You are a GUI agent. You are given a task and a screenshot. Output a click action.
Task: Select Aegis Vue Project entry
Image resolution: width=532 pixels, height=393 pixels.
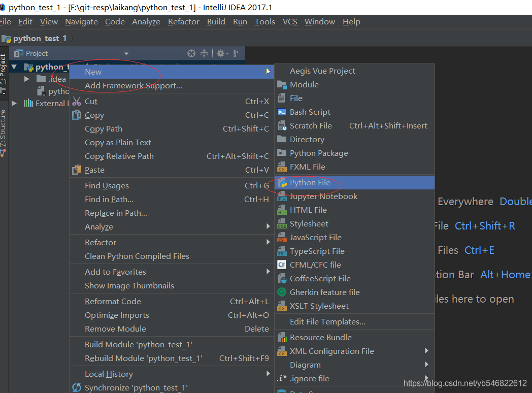354,71
